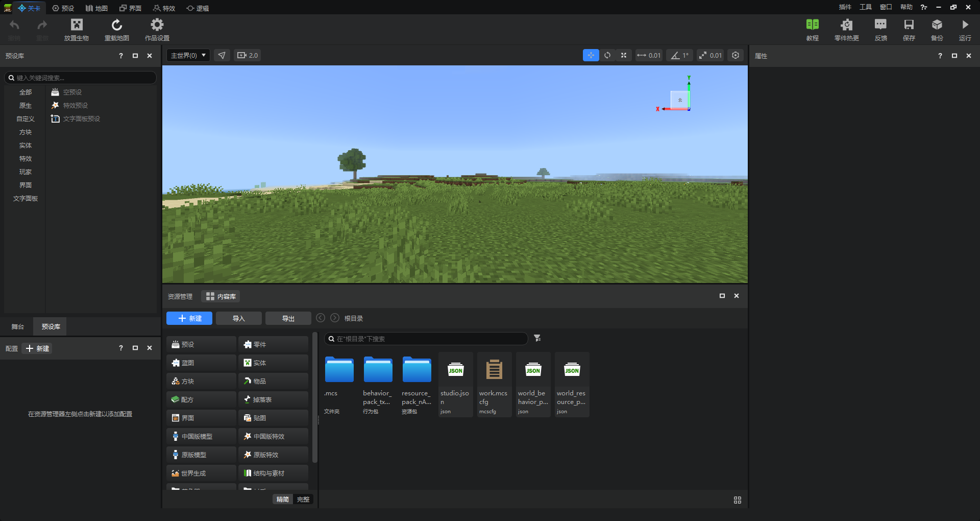Viewport: 980px width, 521px height.
Task: Navigate forward in resource manager
Action: click(335, 318)
